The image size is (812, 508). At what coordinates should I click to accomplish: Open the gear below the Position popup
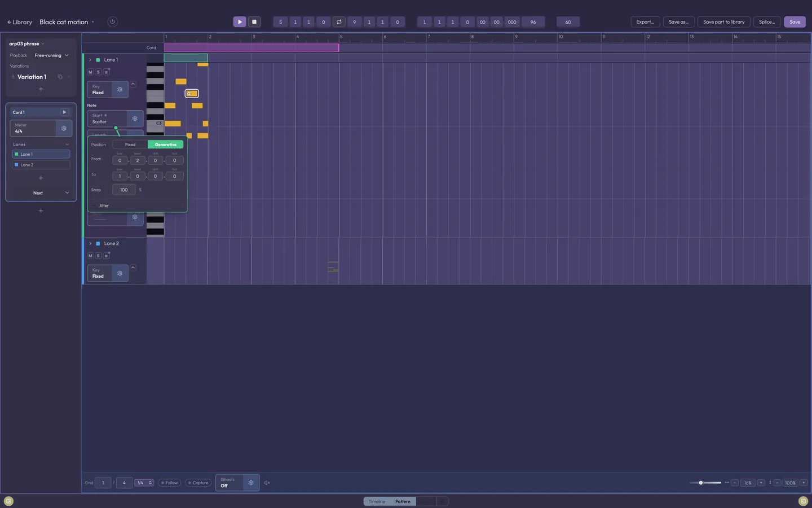coord(135,217)
